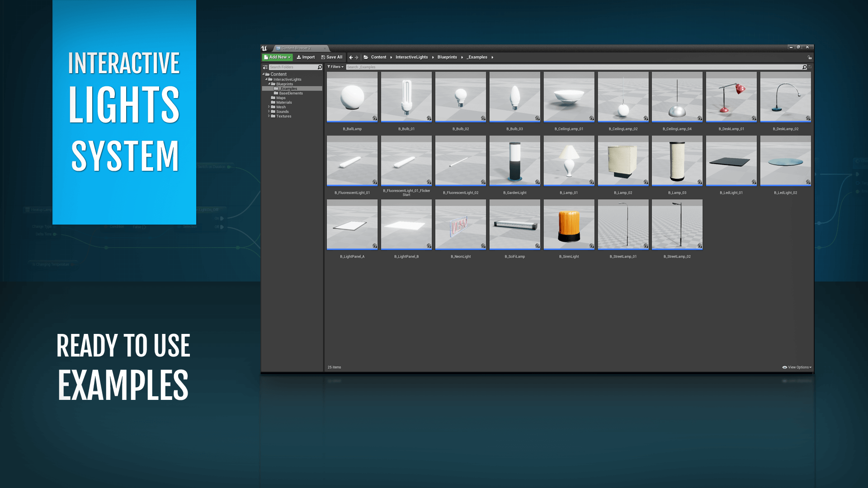This screenshot has height=488, width=868.
Task: Click the save search icon right of asset search
Action: [x=810, y=67]
